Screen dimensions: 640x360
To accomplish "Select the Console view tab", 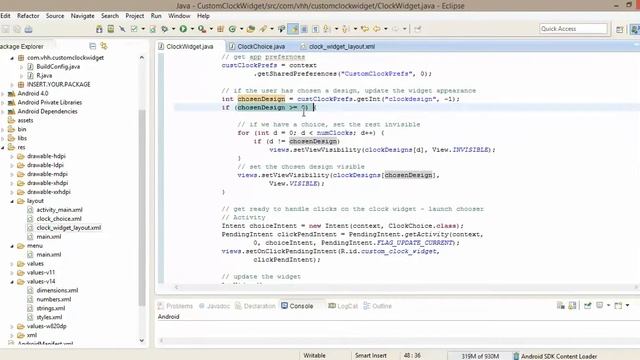I will [x=297, y=306].
